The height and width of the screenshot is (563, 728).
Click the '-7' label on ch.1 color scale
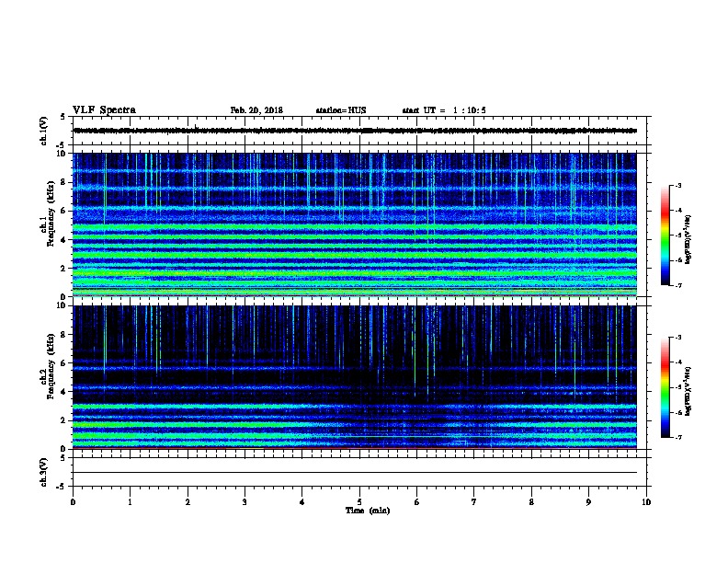pos(677,285)
